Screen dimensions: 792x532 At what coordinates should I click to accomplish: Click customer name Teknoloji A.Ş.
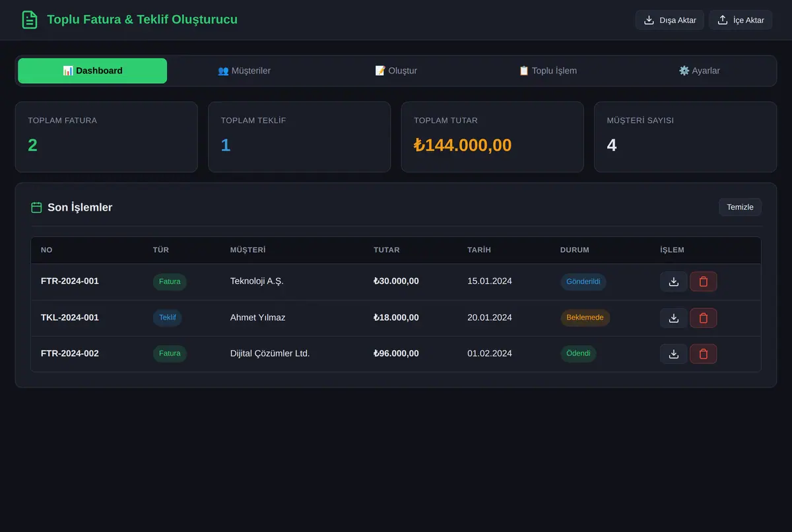(257, 281)
